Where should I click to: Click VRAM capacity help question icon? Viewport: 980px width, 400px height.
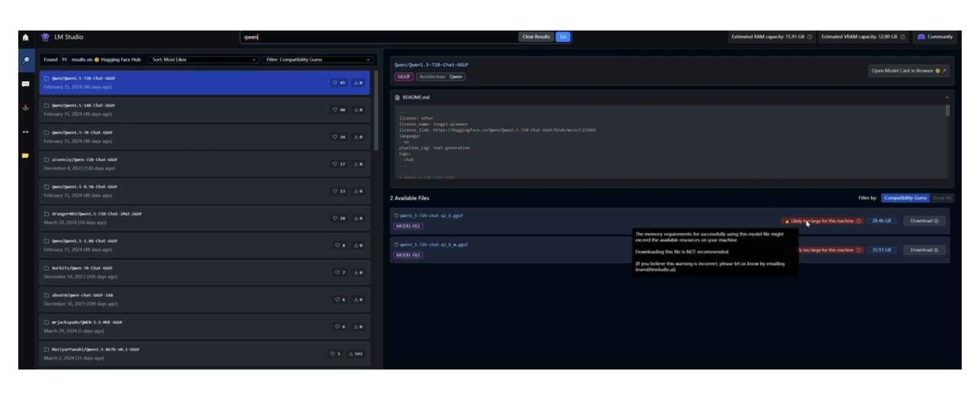(903, 37)
